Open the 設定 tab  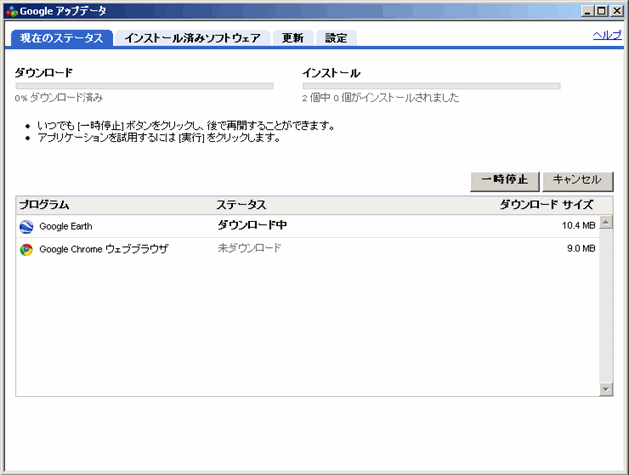tap(336, 38)
